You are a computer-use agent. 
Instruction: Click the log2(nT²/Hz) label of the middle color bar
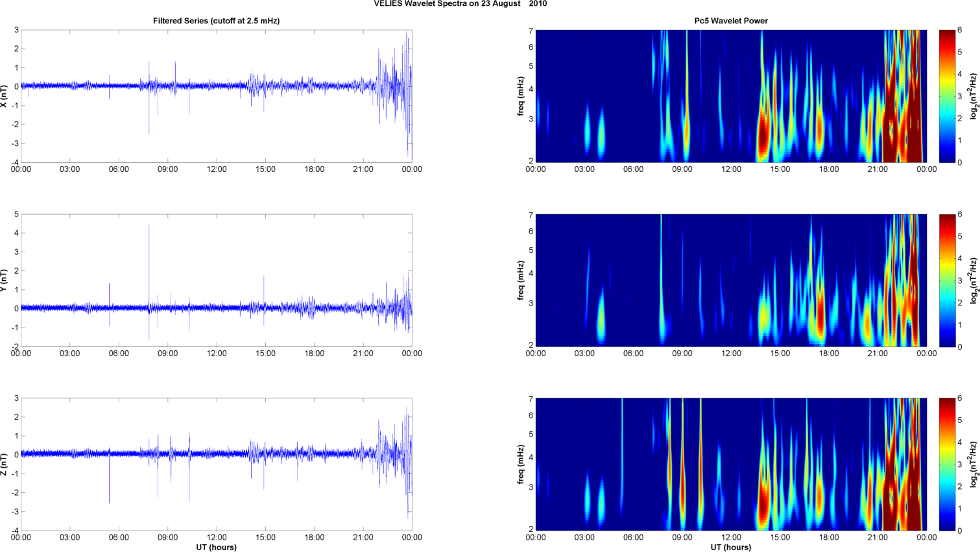tap(974, 280)
